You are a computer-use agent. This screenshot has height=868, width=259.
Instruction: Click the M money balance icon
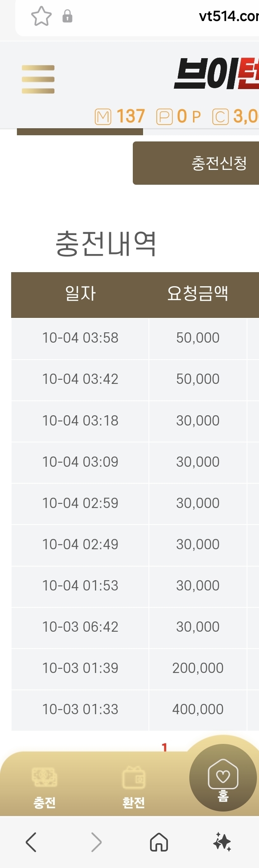103,117
